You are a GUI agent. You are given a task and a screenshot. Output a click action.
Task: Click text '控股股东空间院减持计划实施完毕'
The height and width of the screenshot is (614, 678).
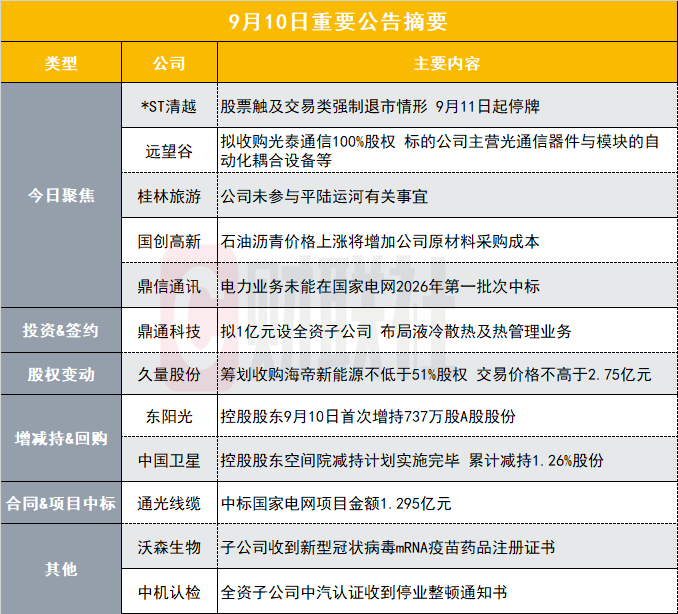point(340,460)
